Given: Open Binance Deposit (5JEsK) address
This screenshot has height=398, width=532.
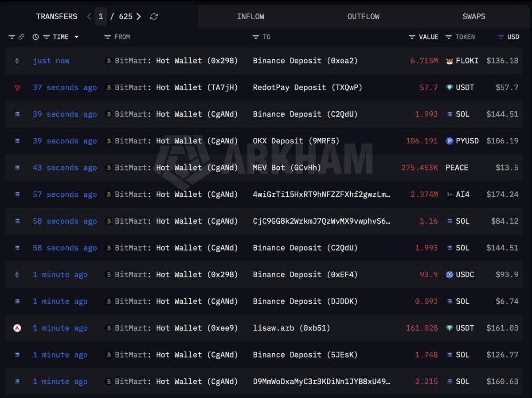Looking at the screenshot, I should point(305,355).
